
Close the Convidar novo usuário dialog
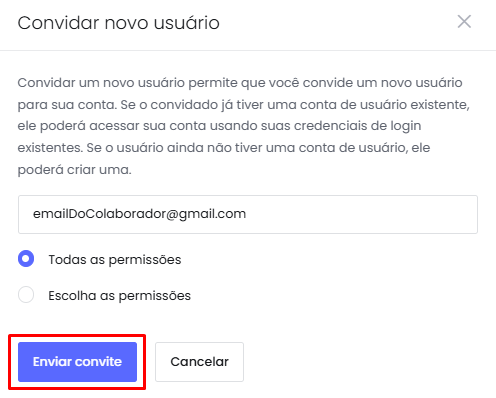click(x=464, y=22)
